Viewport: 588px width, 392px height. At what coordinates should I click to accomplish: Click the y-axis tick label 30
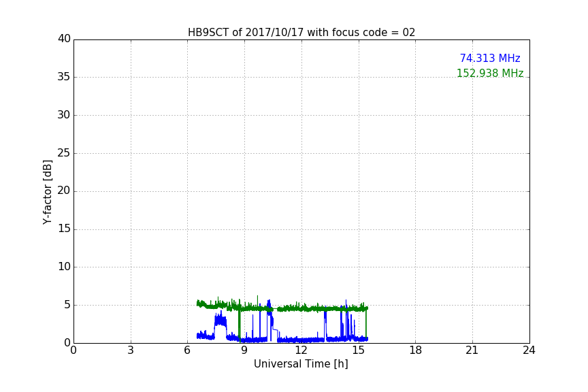(x=64, y=115)
